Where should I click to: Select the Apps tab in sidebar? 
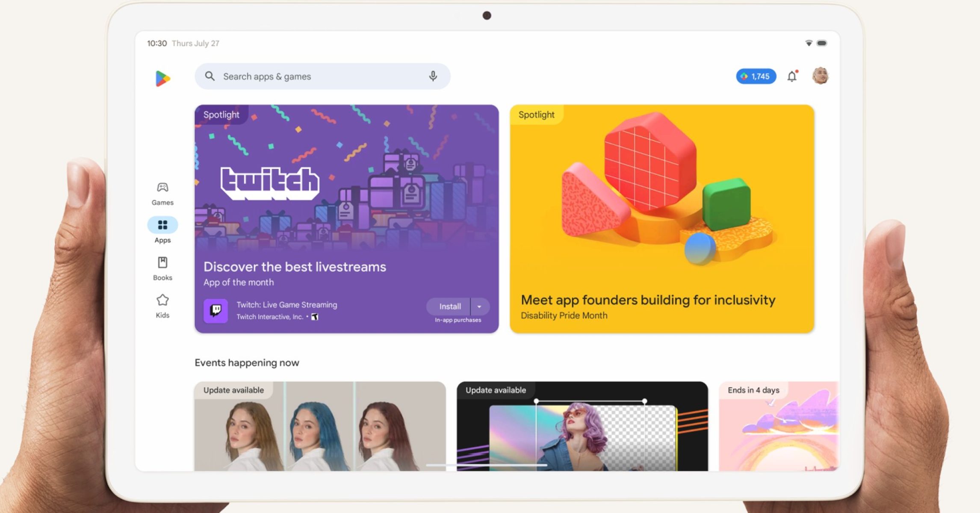click(x=162, y=230)
